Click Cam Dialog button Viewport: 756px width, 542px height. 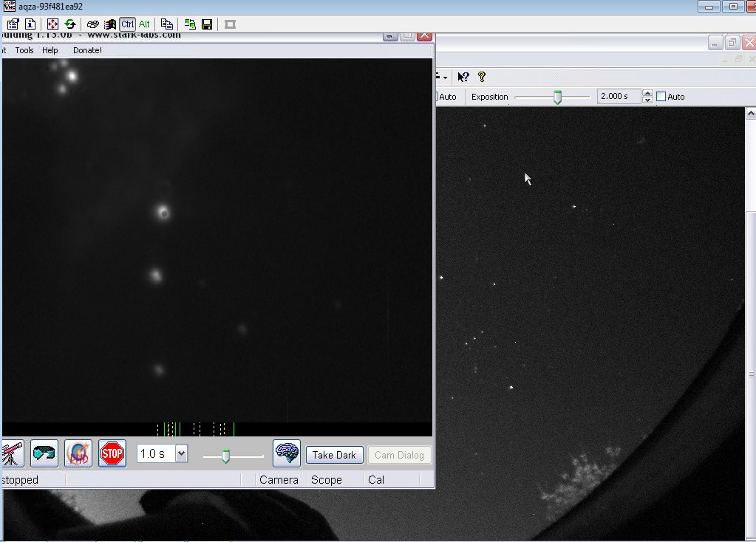click(x=399, y=456)
